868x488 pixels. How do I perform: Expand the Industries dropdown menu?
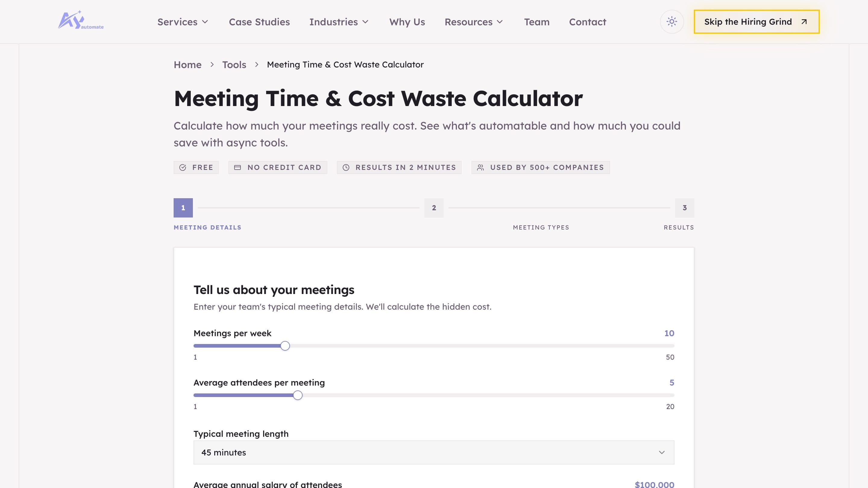pyautogui.click(x=339, y=22)
